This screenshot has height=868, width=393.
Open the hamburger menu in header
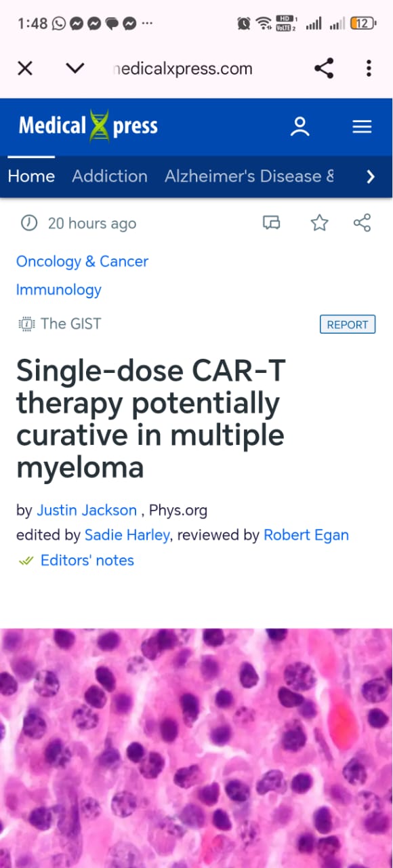[362, 127]
